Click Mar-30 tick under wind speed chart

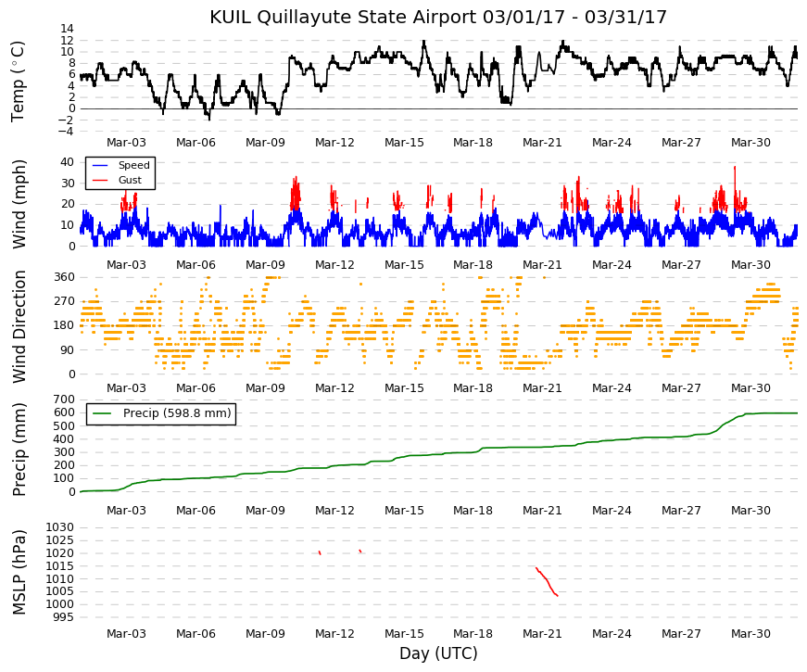pyautogui.click(x=750, y=265)
